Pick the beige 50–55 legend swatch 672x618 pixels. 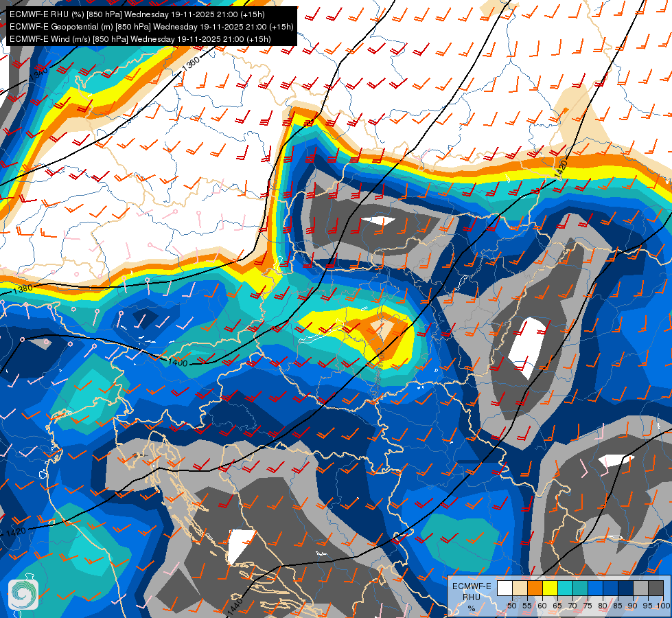point(520,588)
